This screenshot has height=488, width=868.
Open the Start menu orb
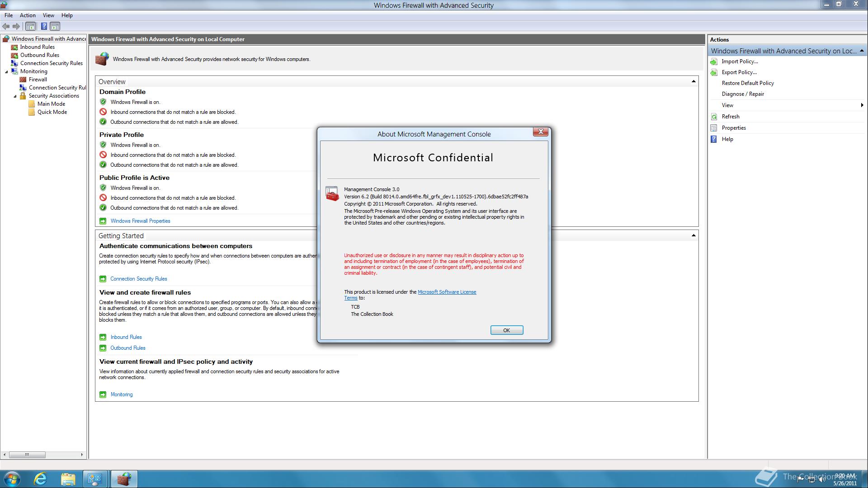point(12,479)
